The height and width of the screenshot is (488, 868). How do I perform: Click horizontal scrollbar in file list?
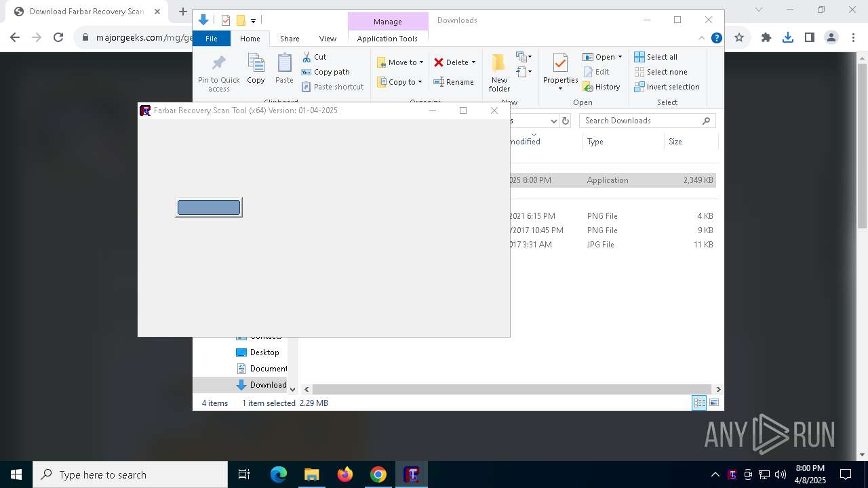click(x=511, y=389)
